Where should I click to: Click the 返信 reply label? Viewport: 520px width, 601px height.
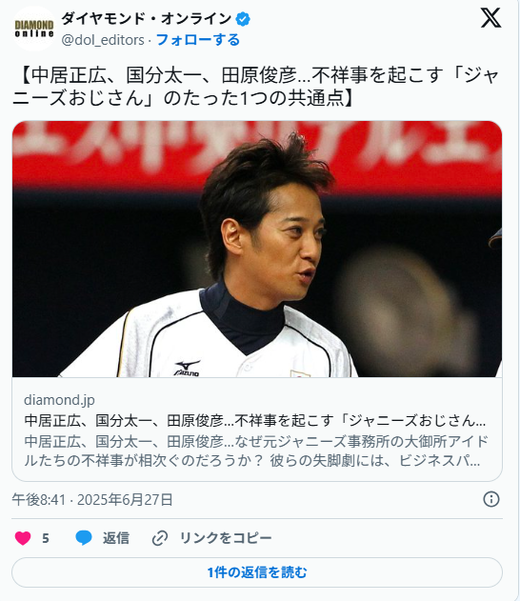116,538
